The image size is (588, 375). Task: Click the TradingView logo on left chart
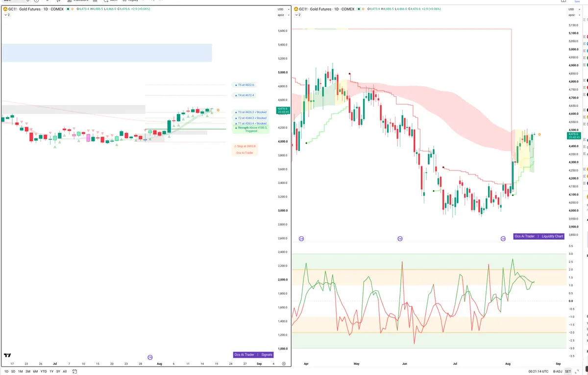[7, 355]
